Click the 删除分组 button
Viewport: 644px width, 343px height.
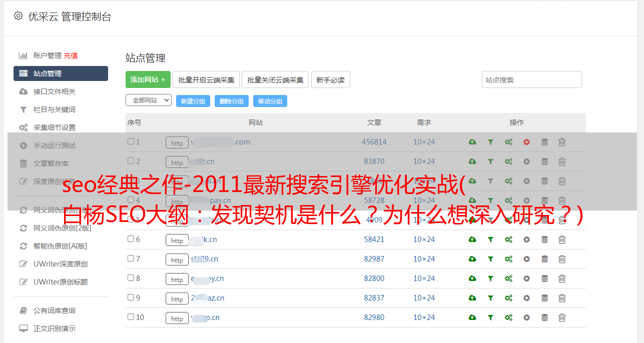tap(232, 101)
